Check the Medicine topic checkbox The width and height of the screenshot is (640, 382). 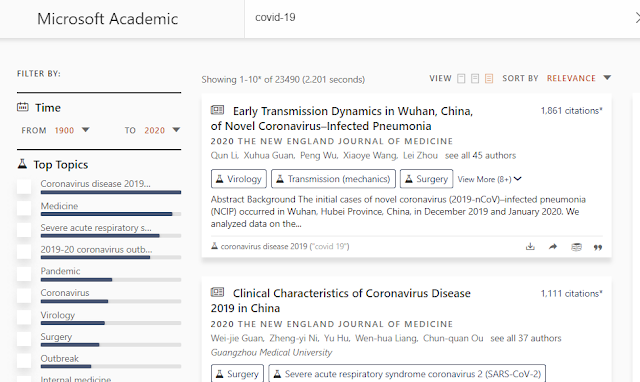click(24, 209)
